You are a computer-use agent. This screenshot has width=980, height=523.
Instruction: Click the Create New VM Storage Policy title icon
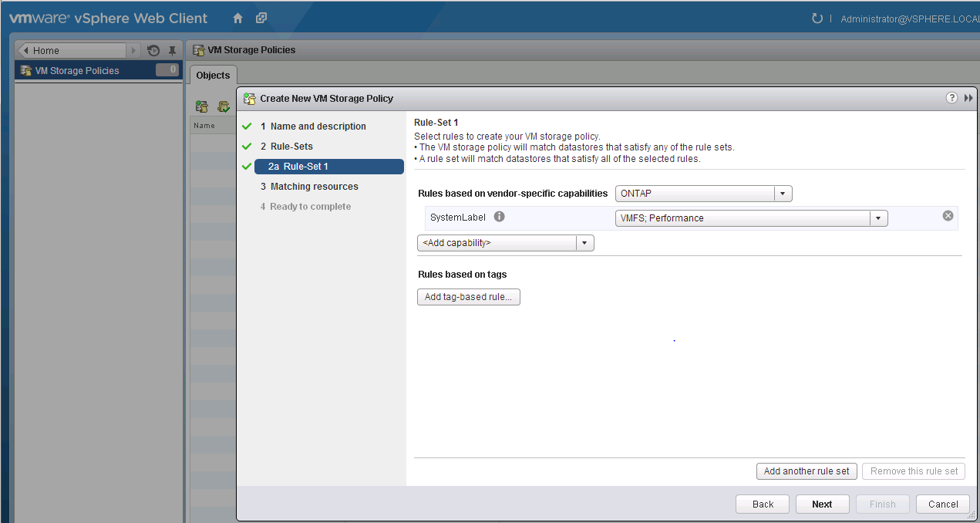coord(249,98)
